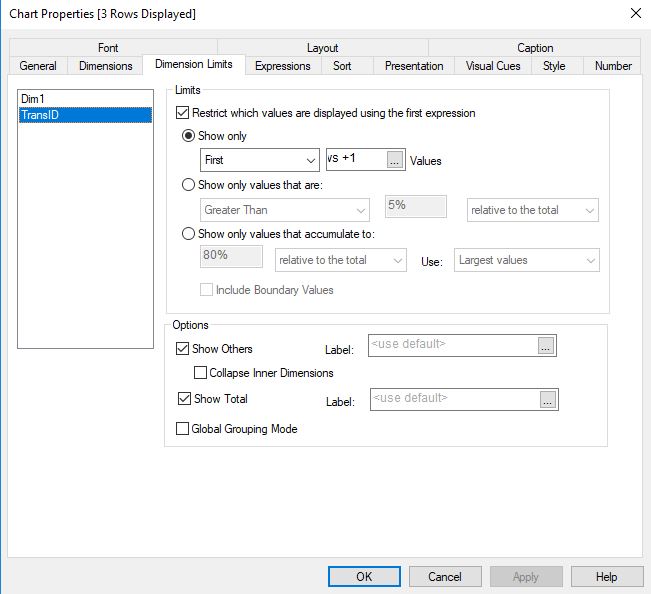Close the Chart Properties dialog

point(635,13)
